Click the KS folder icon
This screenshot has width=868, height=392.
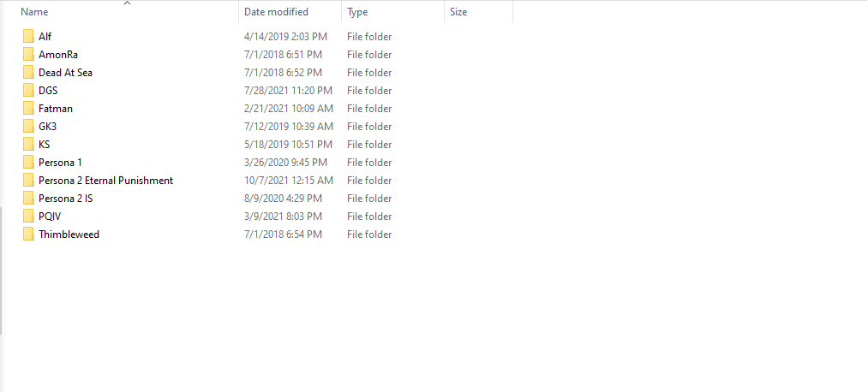point(29,145)
